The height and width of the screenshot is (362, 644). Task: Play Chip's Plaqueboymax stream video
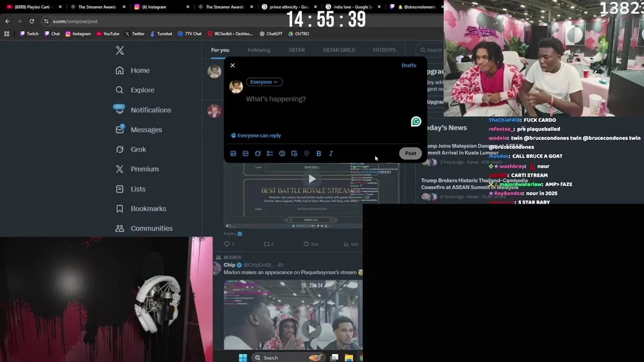coord(312,329)
